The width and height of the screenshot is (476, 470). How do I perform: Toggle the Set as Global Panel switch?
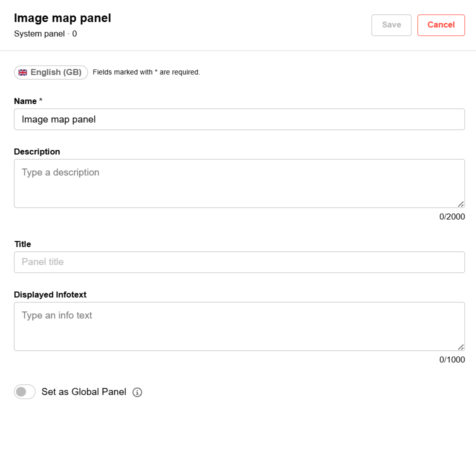(x=25, y=392)
